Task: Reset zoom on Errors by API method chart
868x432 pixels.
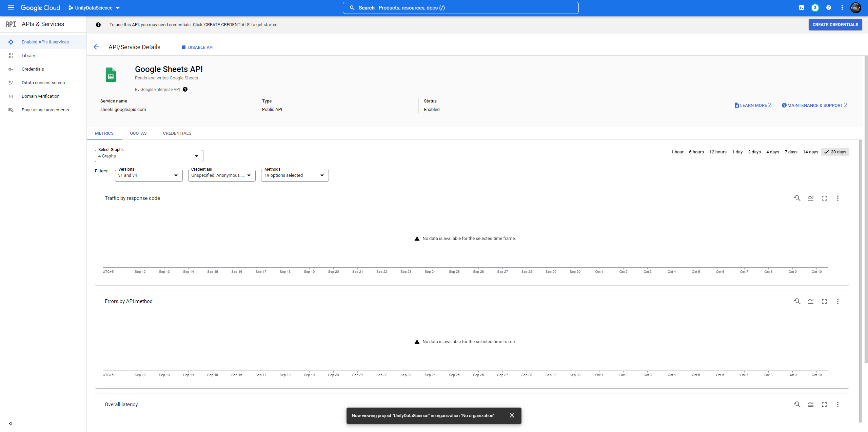Action: click(x=797, y=301)
